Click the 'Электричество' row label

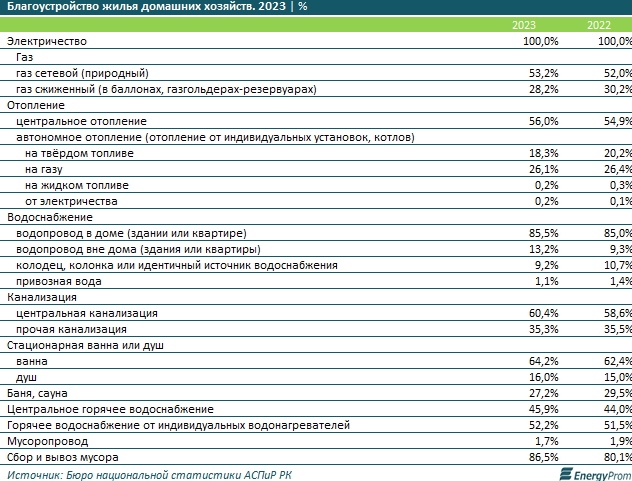[48, 41]
